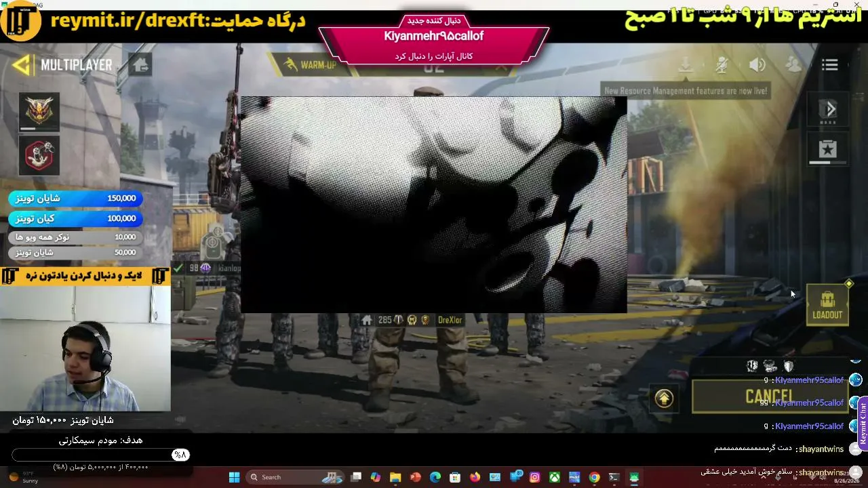Open the weather widget showing Sunny
868x488 pixels.
click(x=24, y=477)
